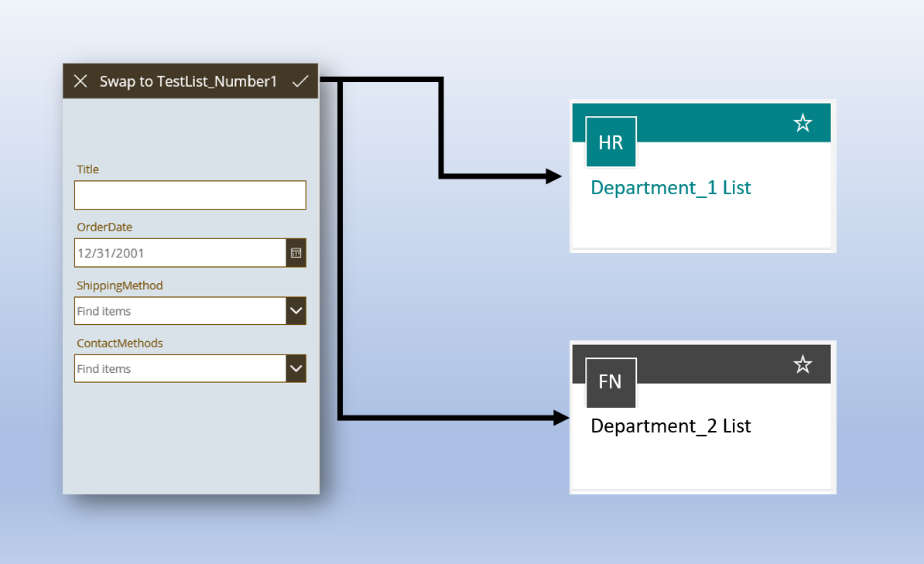
Task: Click the HR tile on Department_1 List card
Action: pos(611,142)
